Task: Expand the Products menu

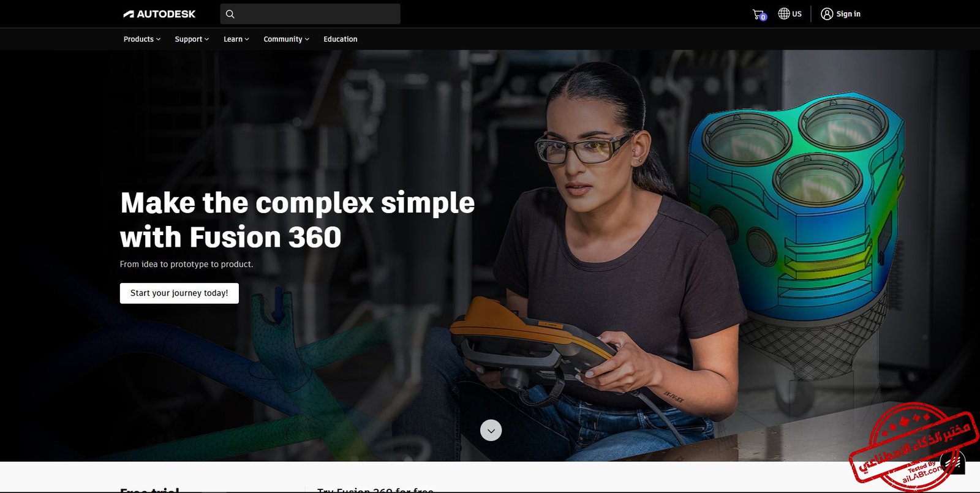Action: (142, 39)
